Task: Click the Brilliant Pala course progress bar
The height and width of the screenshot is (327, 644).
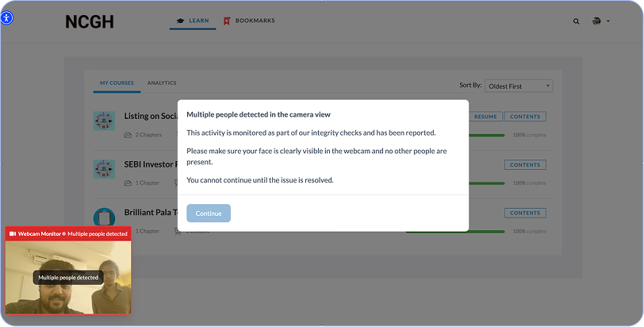Action: coord(455,231)
